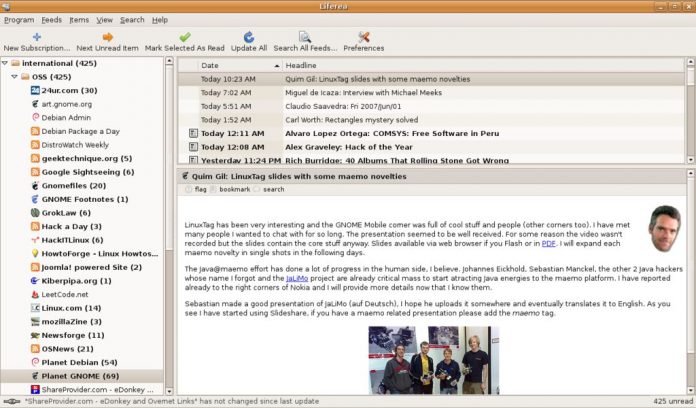Click the item list scroll down arrow
Image resolution: width=696 pixels, height=408 pixels.
tap(690, 160)
